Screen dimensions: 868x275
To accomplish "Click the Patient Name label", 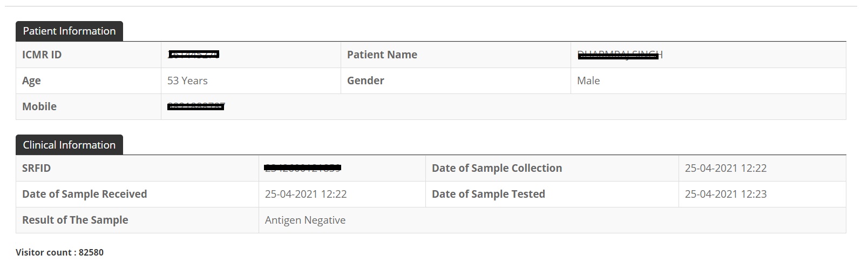I will point(382,55).
